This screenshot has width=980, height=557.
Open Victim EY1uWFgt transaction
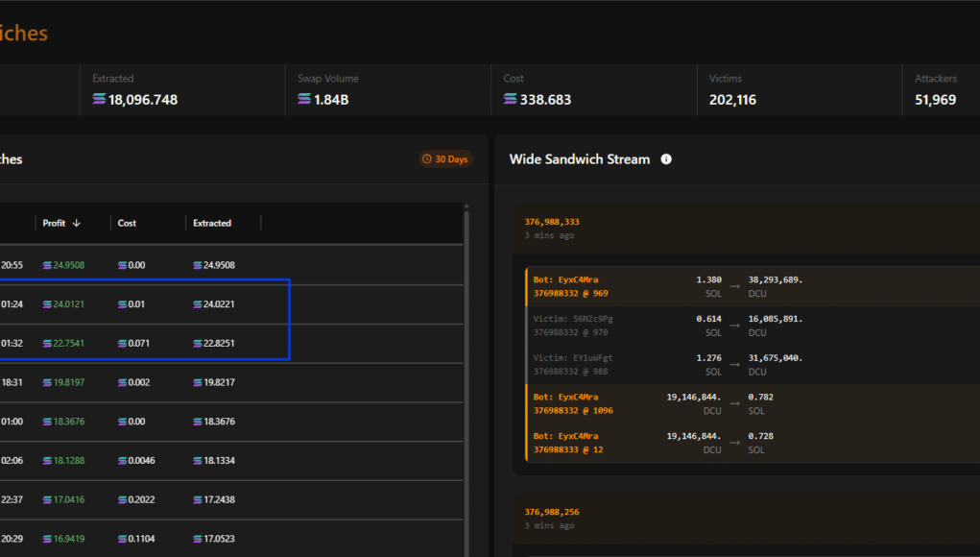click(x=573, y=364)
